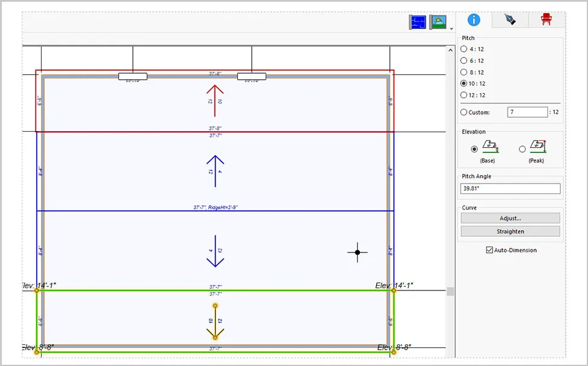
Task: Choose the 6 : 12 roof pitch
Action: pos(472,61)
